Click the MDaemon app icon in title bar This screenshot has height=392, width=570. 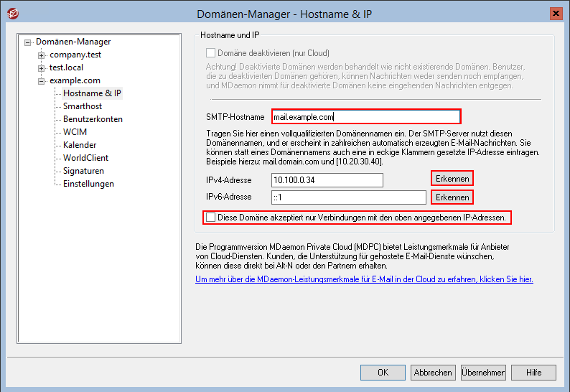click(x=10, y=14)
